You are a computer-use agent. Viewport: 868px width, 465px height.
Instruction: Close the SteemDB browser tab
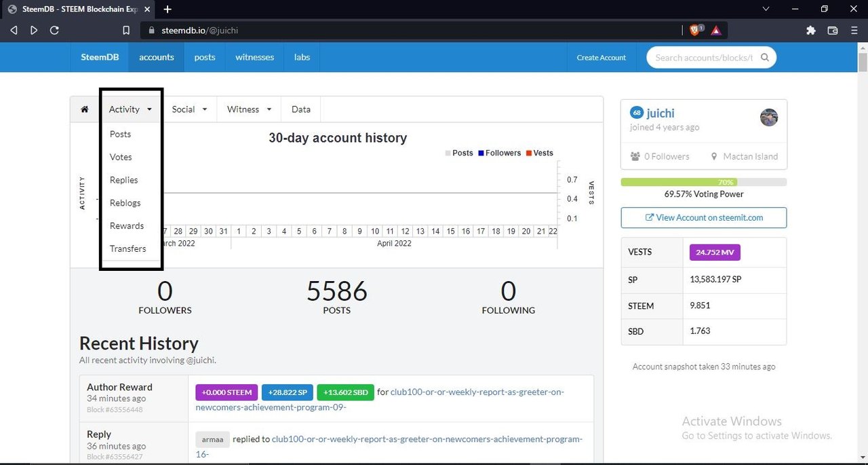pyautogui.click(x=146, y=9)
